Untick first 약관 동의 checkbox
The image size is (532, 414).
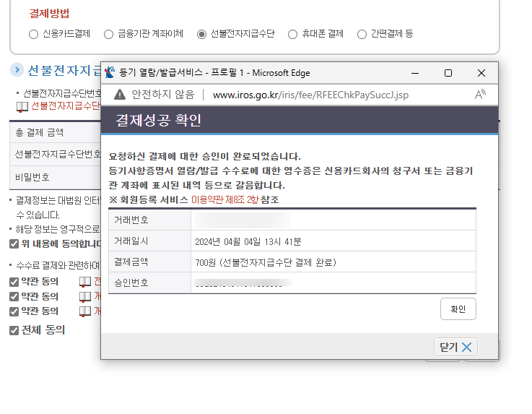click(x=14, y=282)
